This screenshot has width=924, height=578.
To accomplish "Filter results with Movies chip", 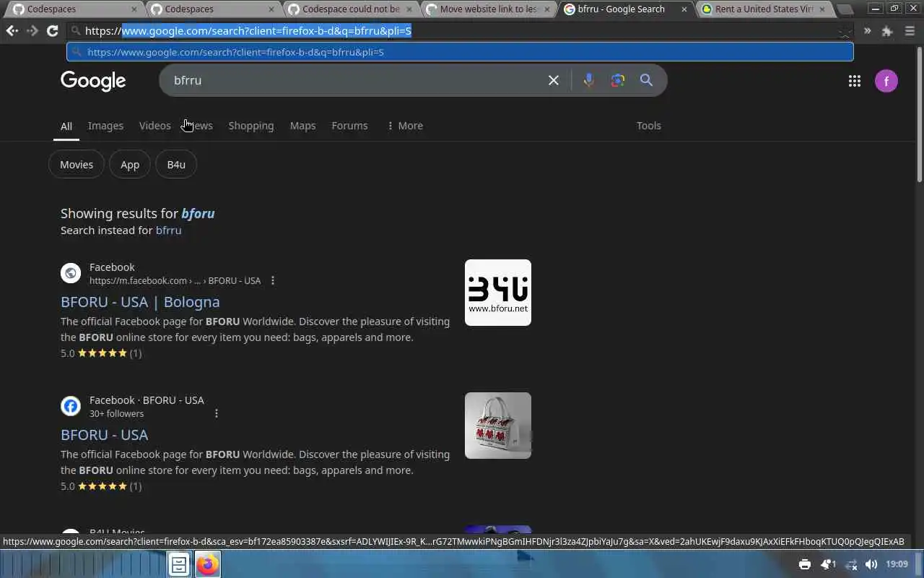I will [x=77, y=165].
